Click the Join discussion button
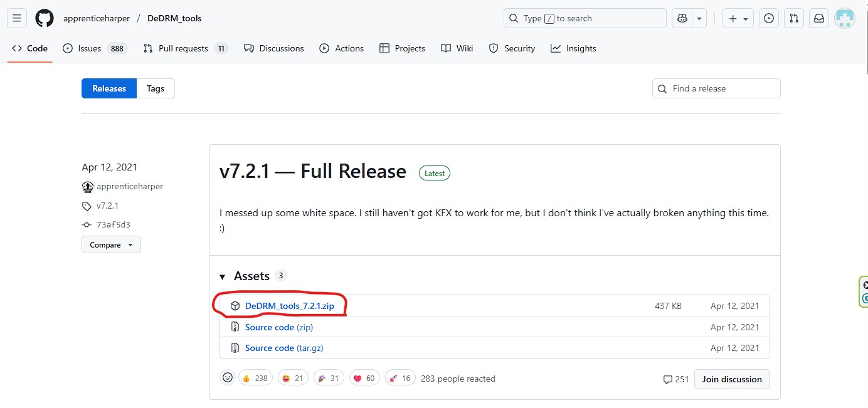 pyautogui.click(x=731, y=379)
